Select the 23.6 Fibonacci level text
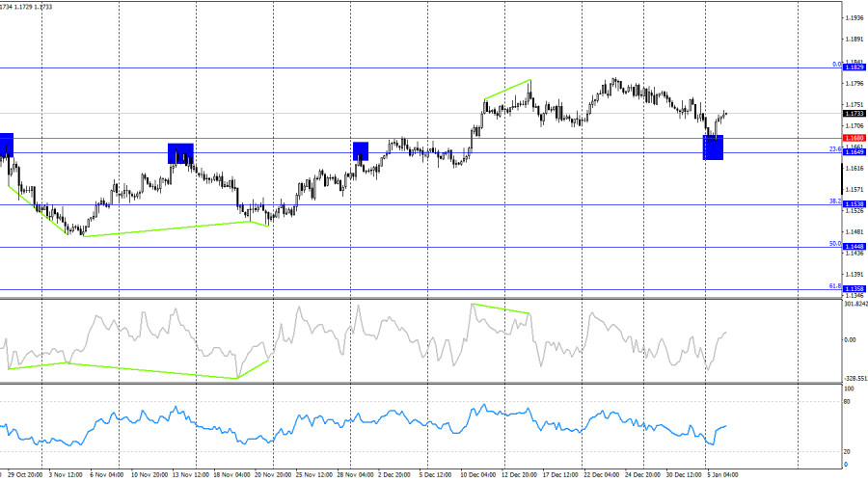This screenshot has width=868, height=482. [835, 149]
